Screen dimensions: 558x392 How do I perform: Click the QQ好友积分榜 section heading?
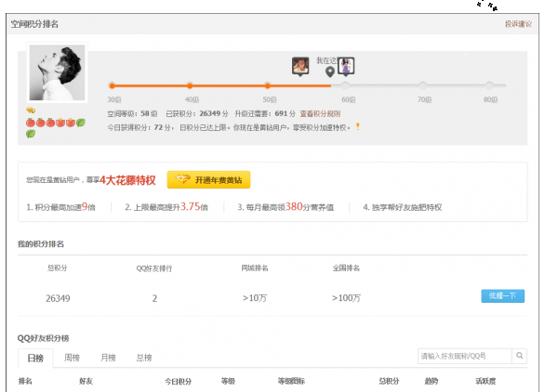[x=43, y=338]
